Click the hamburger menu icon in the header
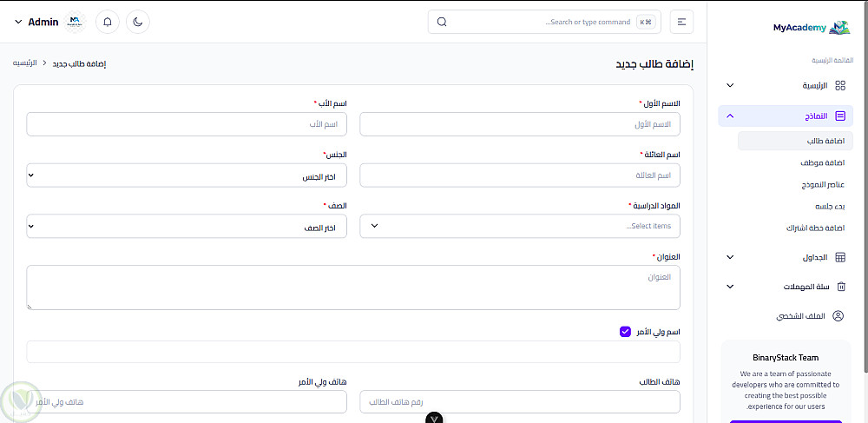Image resolution: width=868 pixels, height=423 pixels. 682,22
